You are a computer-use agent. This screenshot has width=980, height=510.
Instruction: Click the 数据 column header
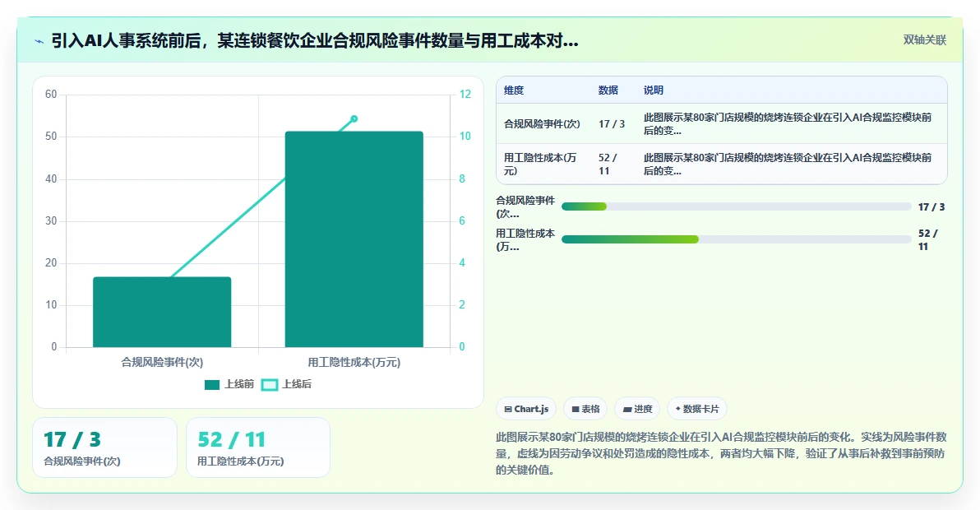[x=608, y=90]
